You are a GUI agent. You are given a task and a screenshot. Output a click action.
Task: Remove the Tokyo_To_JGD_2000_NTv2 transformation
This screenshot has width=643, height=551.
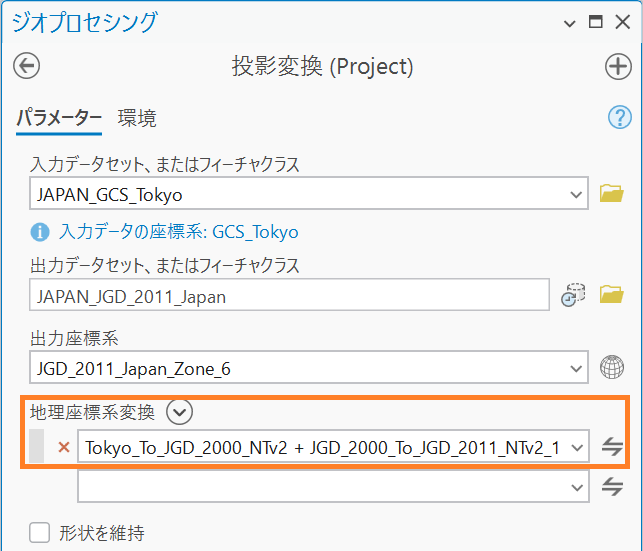click(64, 447)
